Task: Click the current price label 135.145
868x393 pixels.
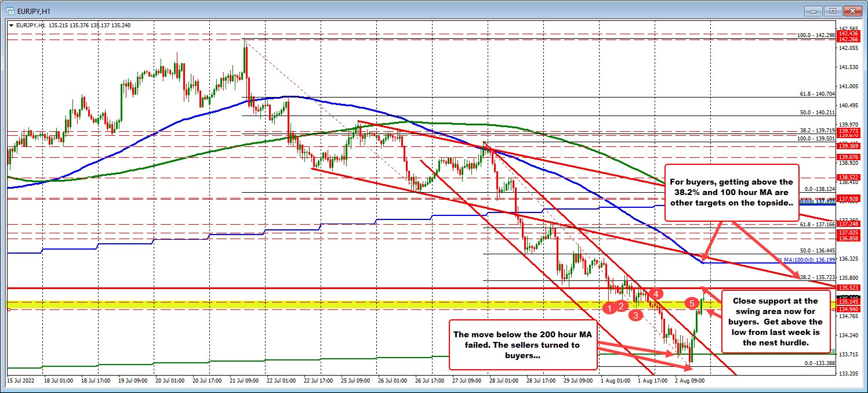Action: (848, 301)
